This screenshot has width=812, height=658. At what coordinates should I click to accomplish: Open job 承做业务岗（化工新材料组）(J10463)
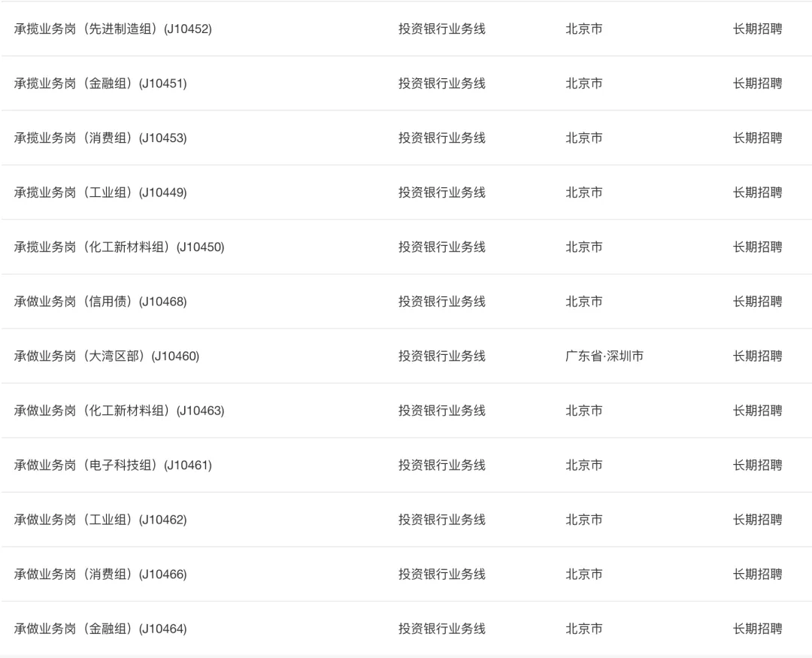click(119, 411)
